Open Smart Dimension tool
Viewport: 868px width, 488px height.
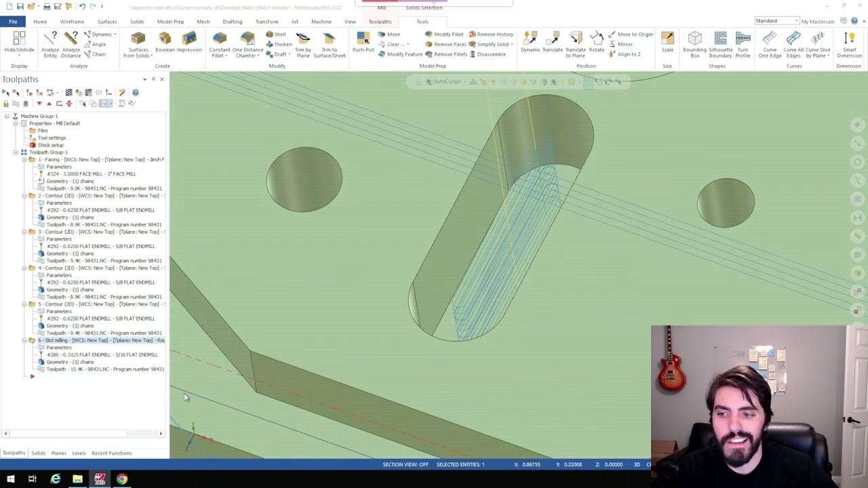(x=849, y=45)
